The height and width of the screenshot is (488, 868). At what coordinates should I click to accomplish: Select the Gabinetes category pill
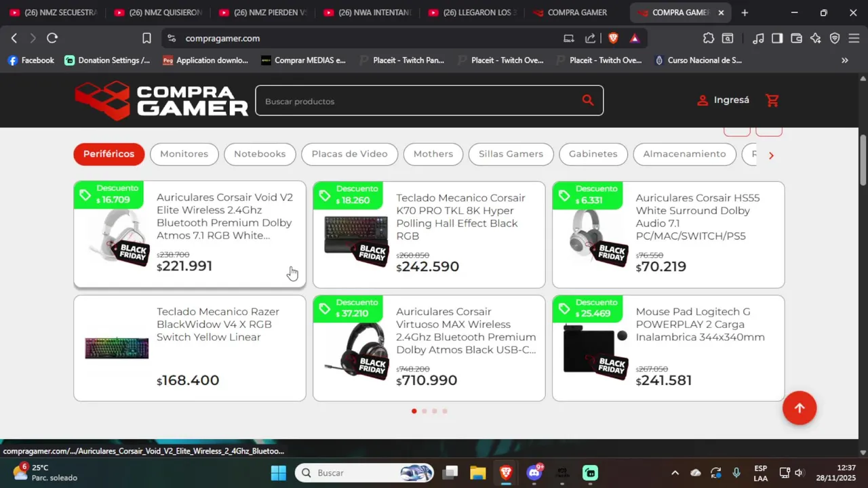(x=593, y=154)
